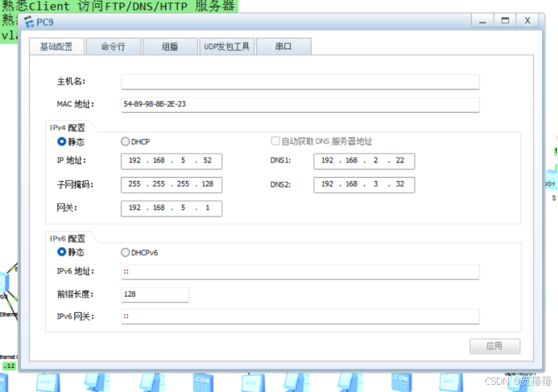Screen dimensions: 558x392
Task: Click the 前缀长度 field
Action: point(155,295)
